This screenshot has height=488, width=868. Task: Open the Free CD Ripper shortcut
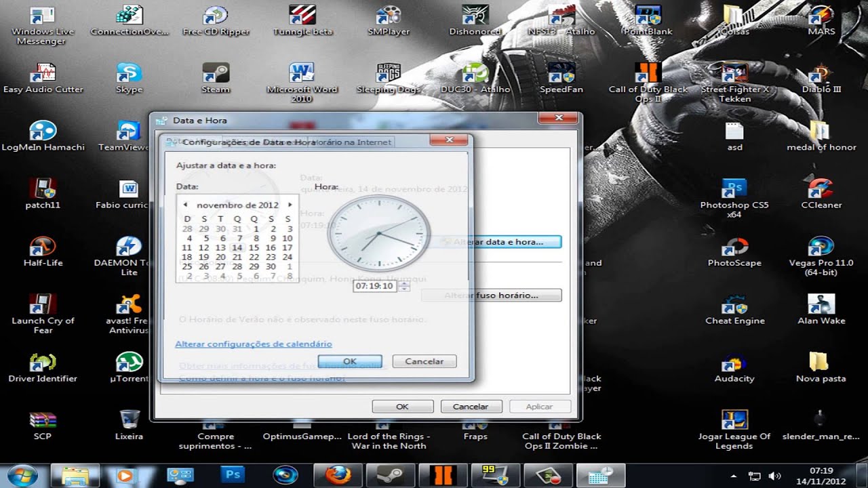coord(216,20)
